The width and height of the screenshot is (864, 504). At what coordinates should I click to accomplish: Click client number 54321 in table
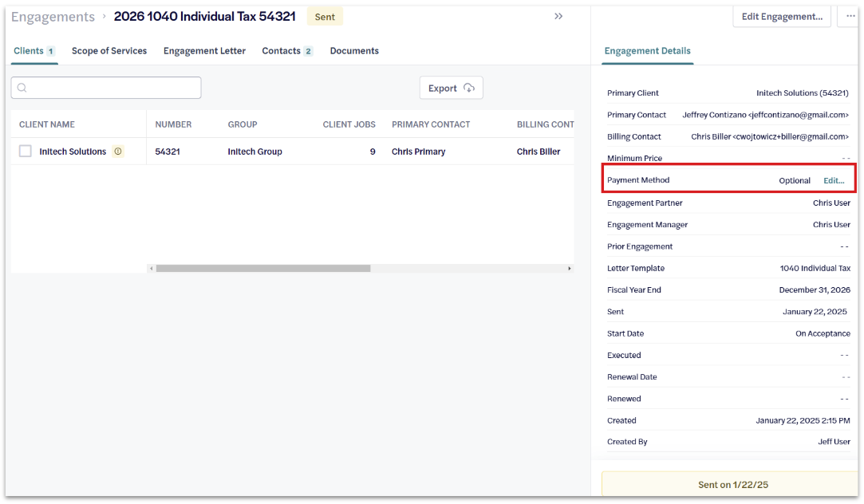pyautogui.click(x=168, y=152)
